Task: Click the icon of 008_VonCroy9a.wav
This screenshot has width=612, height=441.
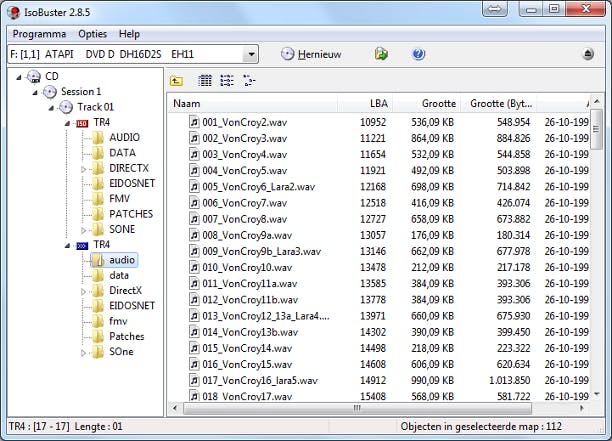Action: (x=194, y=235)
